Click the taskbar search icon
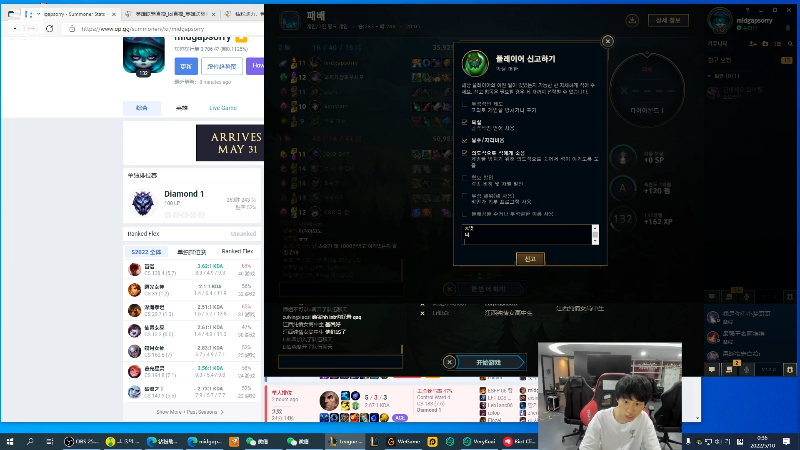 [30, 441]
